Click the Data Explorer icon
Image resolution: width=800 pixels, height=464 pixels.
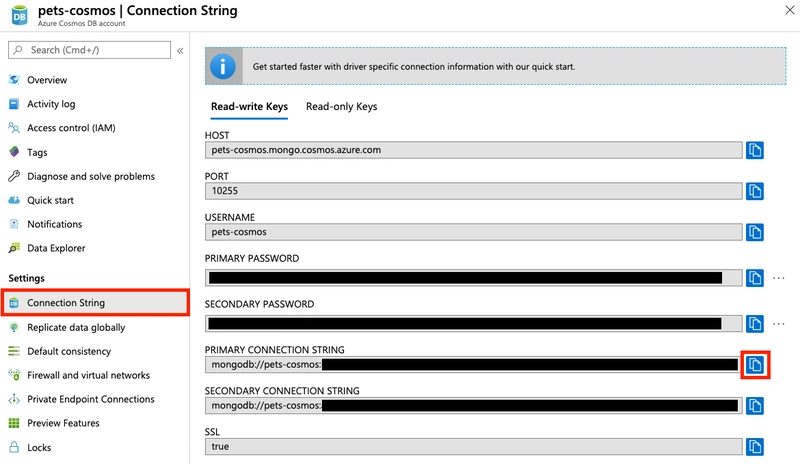coord(14,248)
